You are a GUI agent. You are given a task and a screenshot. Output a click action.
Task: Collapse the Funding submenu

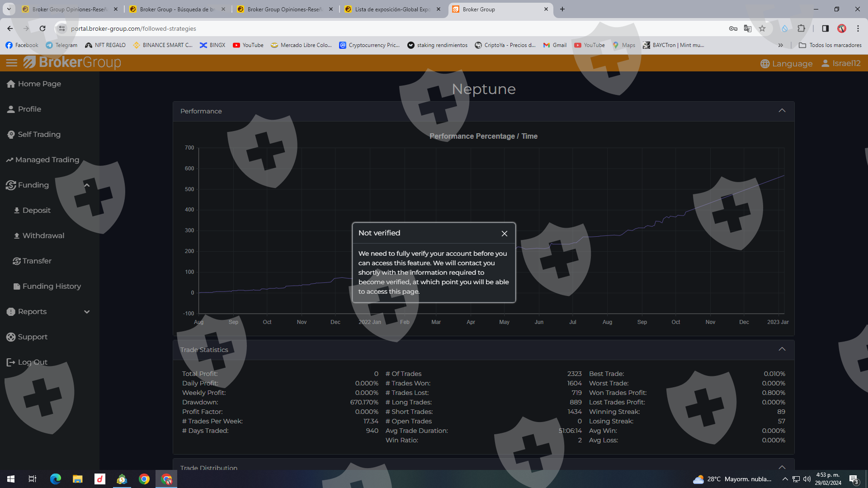click(87, 185)
